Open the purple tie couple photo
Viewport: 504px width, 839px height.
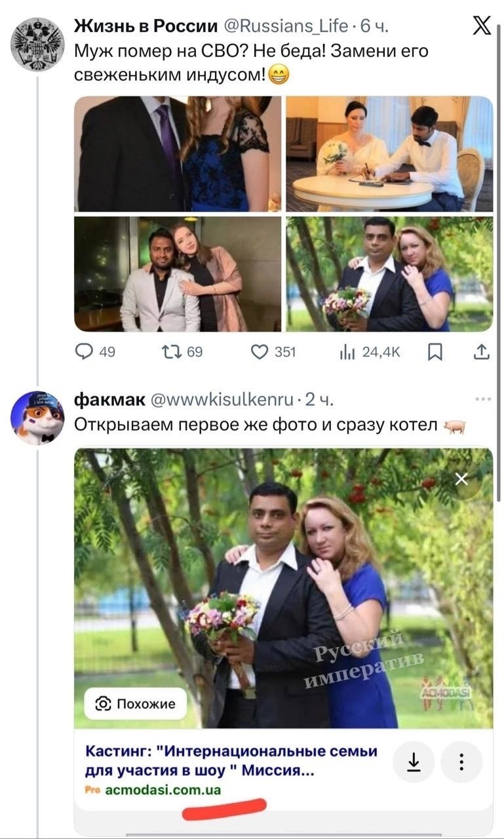pos(178,153)
